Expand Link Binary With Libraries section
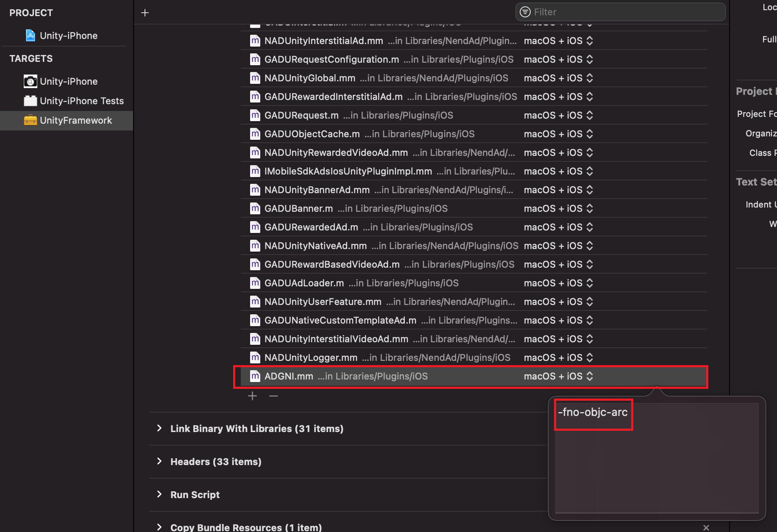This screenshot has width=777, height=532. (x=159, y=428)
